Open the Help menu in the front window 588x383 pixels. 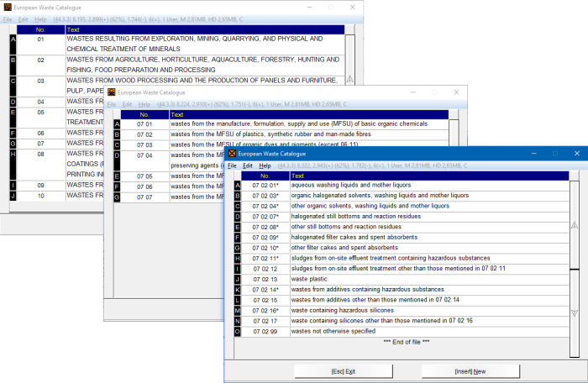[265, 166]
